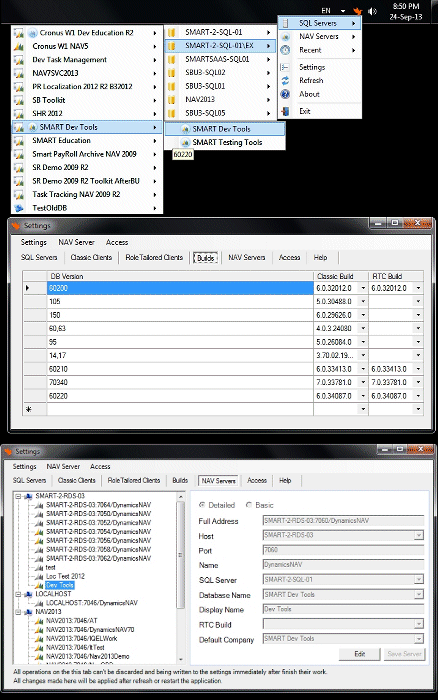Select tree item Loc Test 2012
This screenshot has height=700, width=438.
point(65,576)
